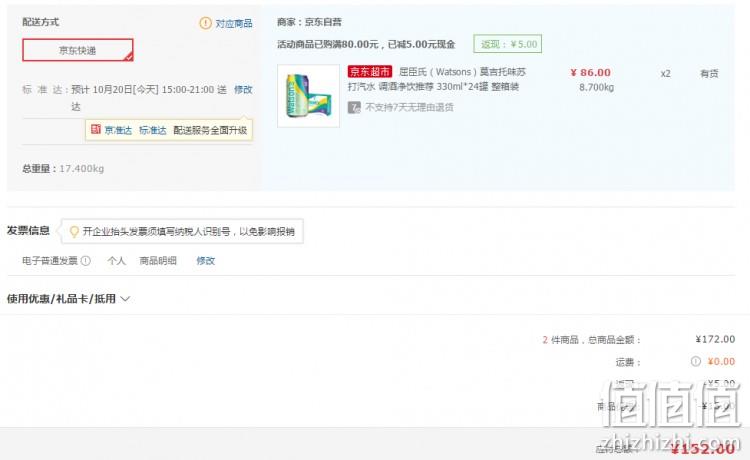The image size is (750, 460).
Task: Click the 总重量 17.400kg text
Action: 63,168
